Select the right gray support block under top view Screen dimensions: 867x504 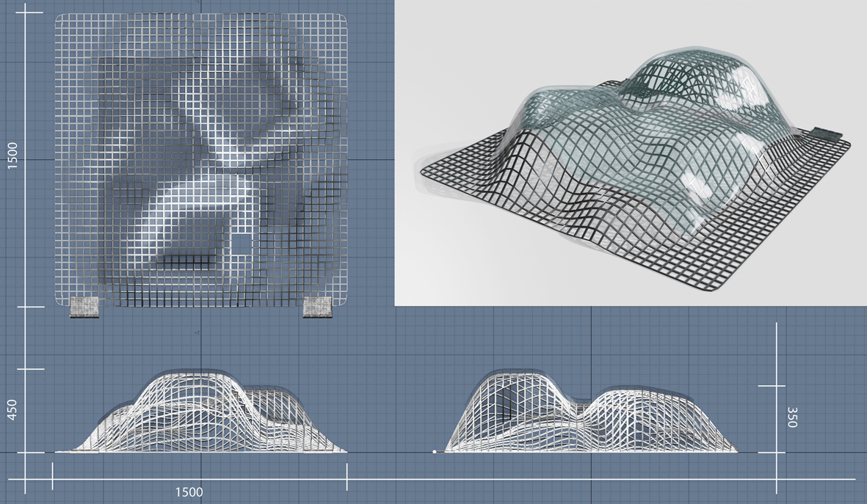click(317, 308)
